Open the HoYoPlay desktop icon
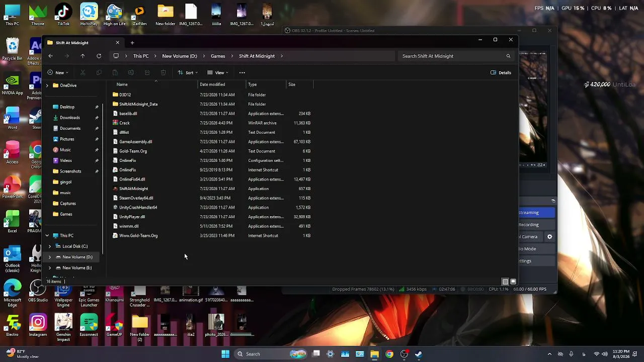The width and height of the screenshot is (644, 362). tap(89, 14)
